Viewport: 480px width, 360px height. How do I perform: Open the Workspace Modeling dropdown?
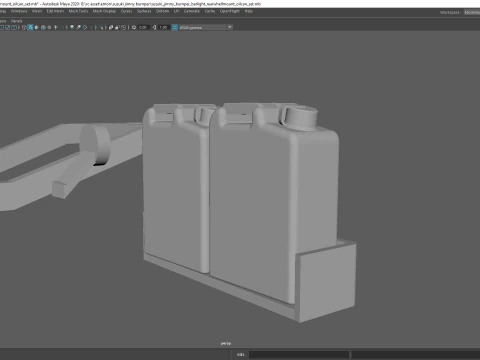coord(472,12)
